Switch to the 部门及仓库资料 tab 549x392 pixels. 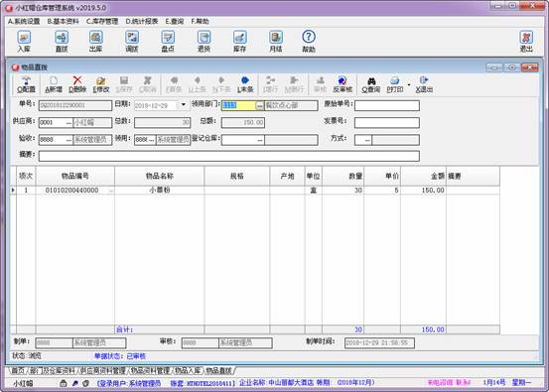tap(53, 370)
